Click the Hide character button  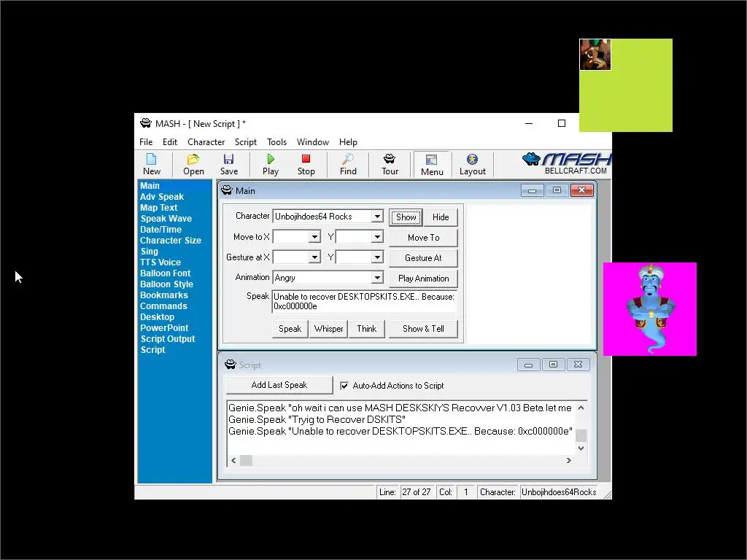pos(441,217)
